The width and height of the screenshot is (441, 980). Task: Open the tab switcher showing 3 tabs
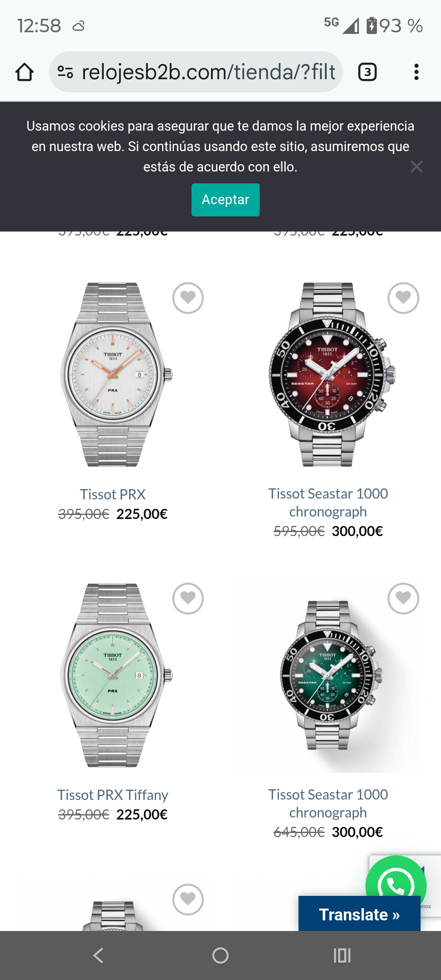pyautogui.click(x=367, y=72)
